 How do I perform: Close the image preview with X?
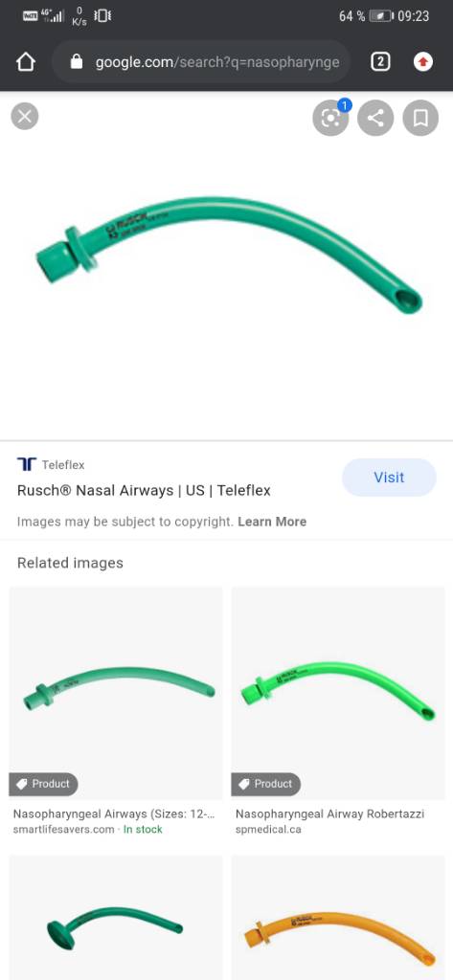pos(25,116)
